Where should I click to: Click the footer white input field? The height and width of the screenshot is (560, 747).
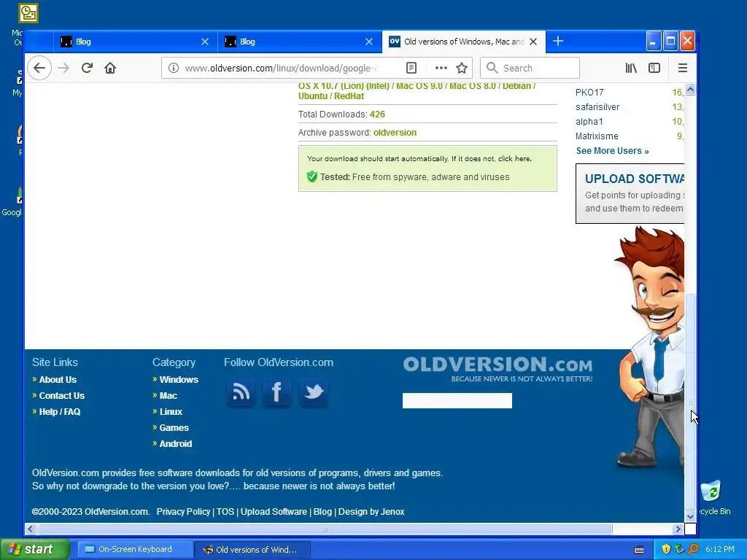[457, 400]
